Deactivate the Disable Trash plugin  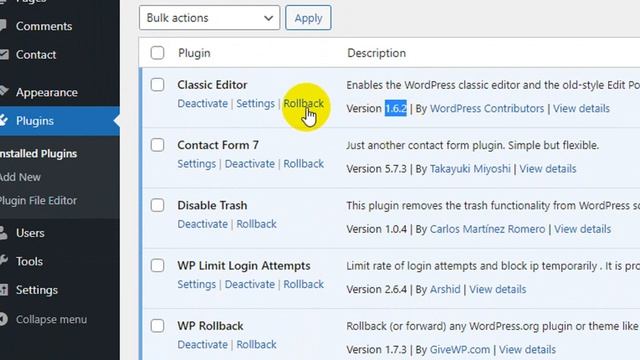coord(202,224)
